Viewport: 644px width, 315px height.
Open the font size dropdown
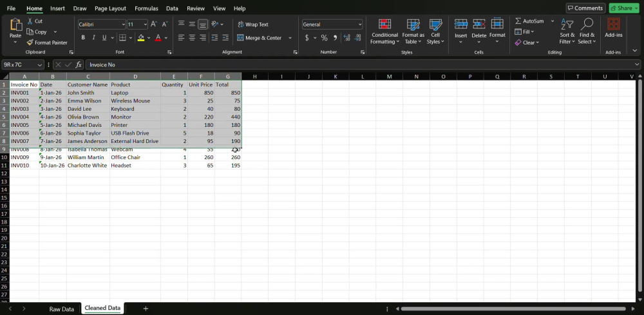(145, 24)
